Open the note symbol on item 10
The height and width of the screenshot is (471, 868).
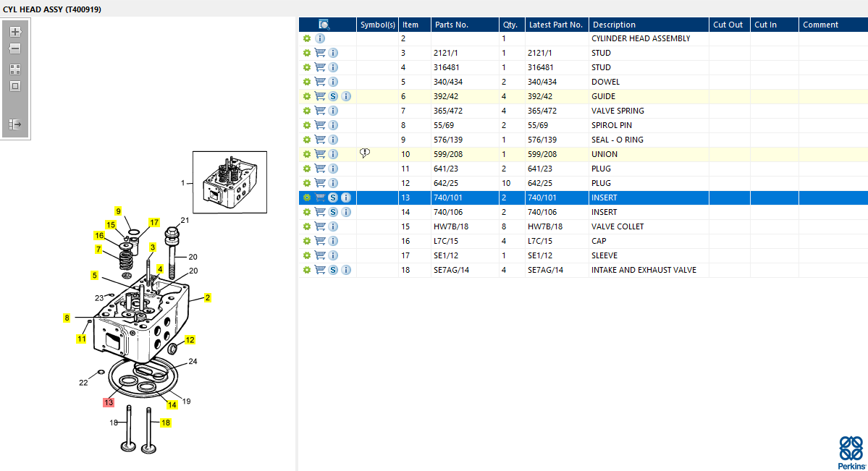click(365, 153)
